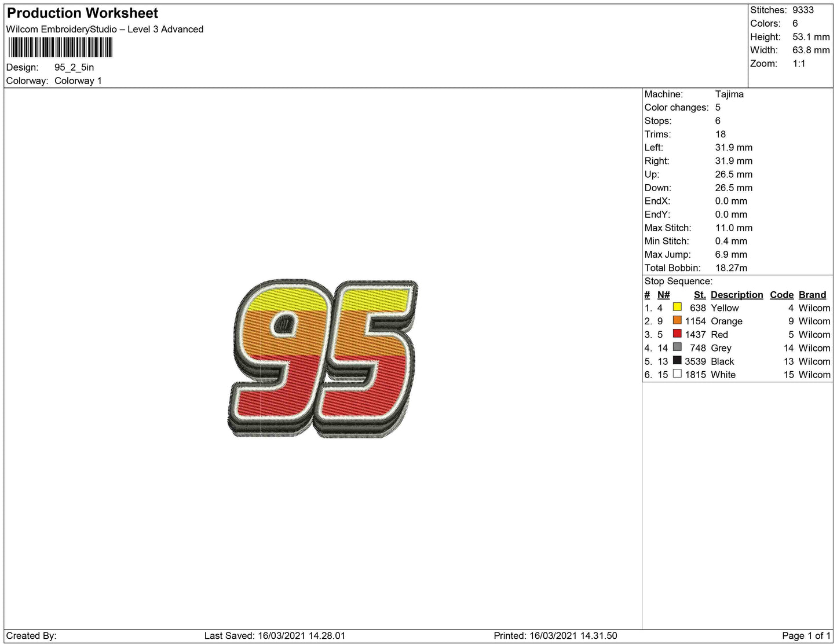Click the red stitch count '1437'

[x=695, y=335]
